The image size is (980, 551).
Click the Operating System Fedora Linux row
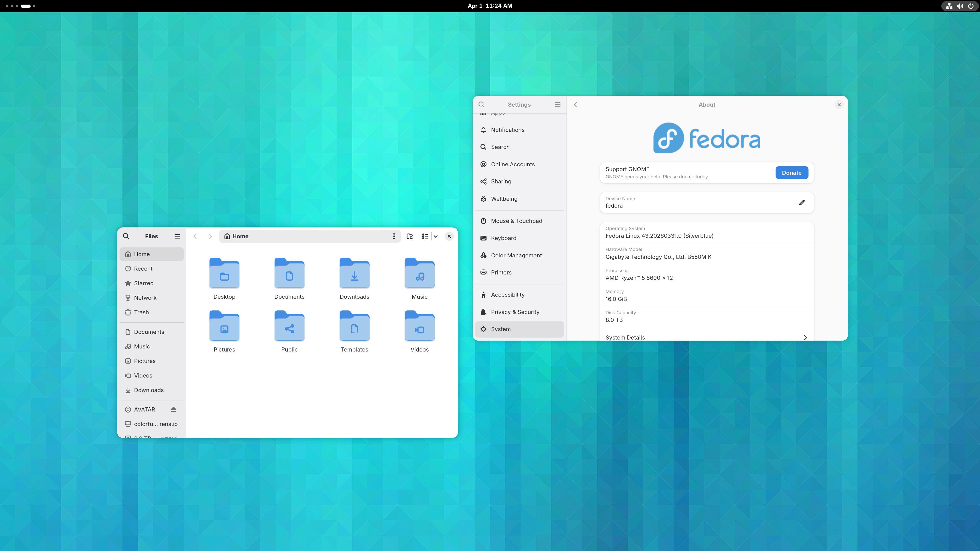(x=707, y=232)
